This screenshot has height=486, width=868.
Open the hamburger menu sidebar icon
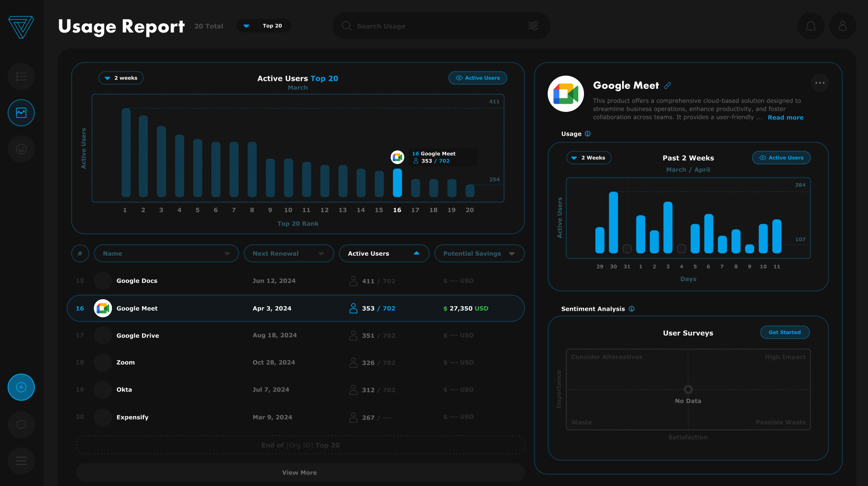click(x=21, y=461)
